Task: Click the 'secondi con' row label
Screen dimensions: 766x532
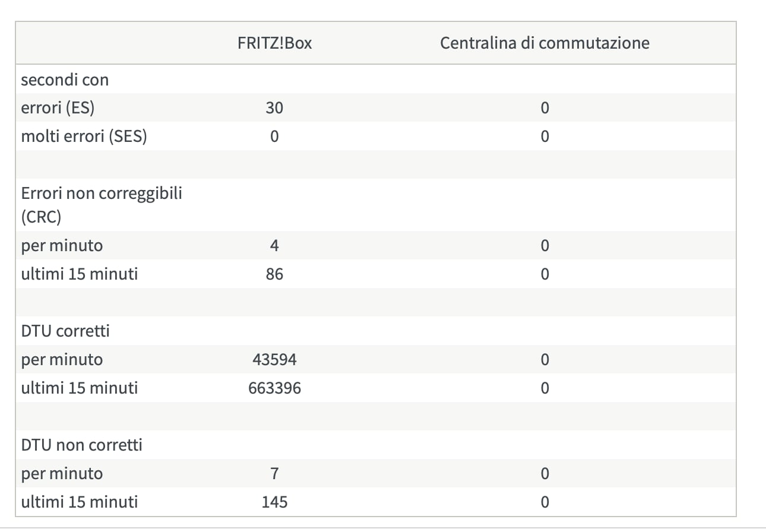Action: pos(65,80)
